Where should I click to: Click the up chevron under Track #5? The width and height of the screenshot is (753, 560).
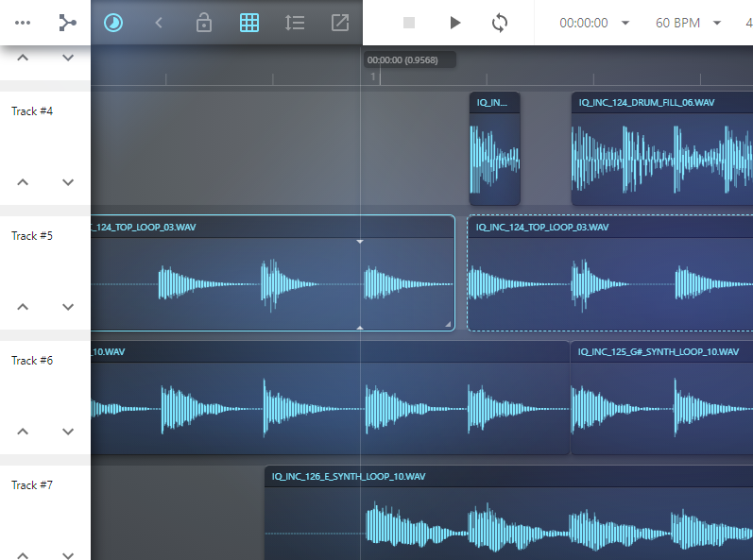23,307
